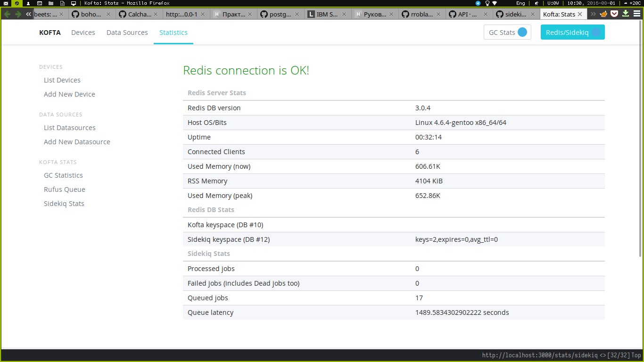Click the folder workspace icon in panel
Viewport: 644px width, 362px height.
[x=50, y=3]
